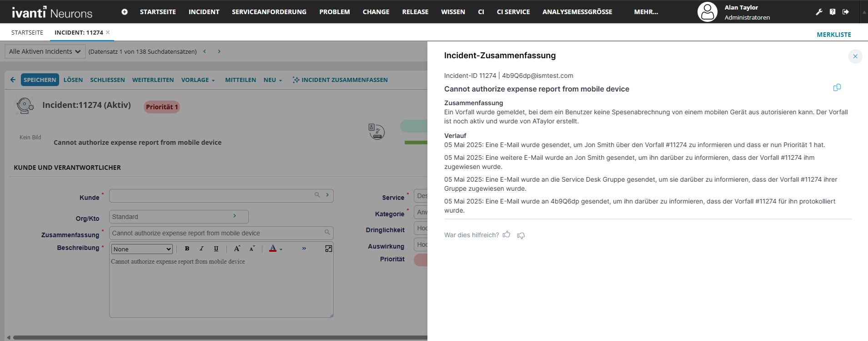Toggle underline formatting in Beschreibung editor

tap(216, 249)
